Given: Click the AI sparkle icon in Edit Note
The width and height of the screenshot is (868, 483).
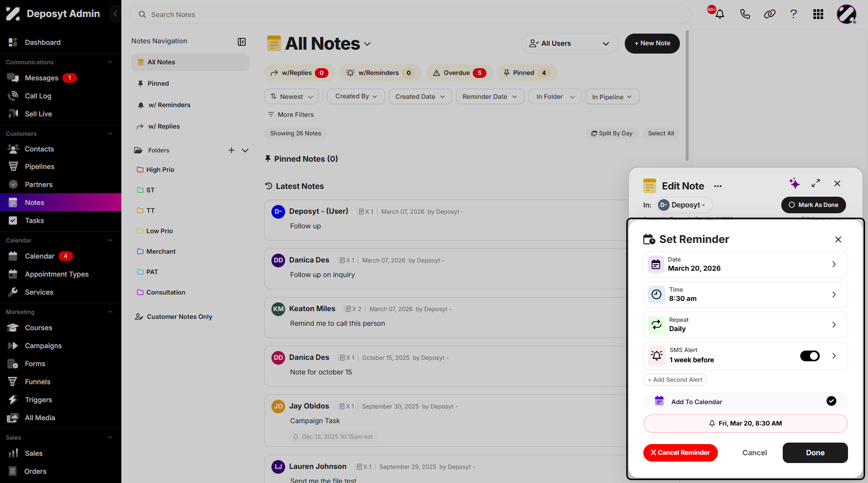Looking at the screenshot, I should click(794, 183).
